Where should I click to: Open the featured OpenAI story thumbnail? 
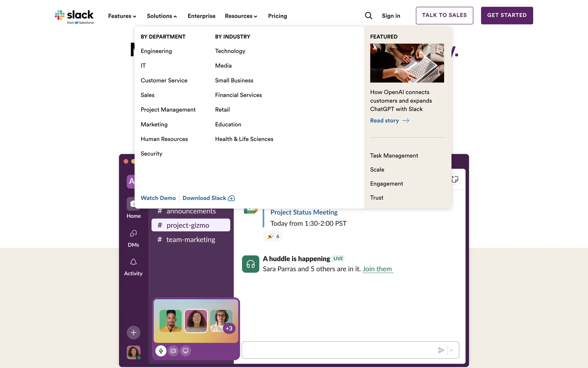tap(407, 63)
